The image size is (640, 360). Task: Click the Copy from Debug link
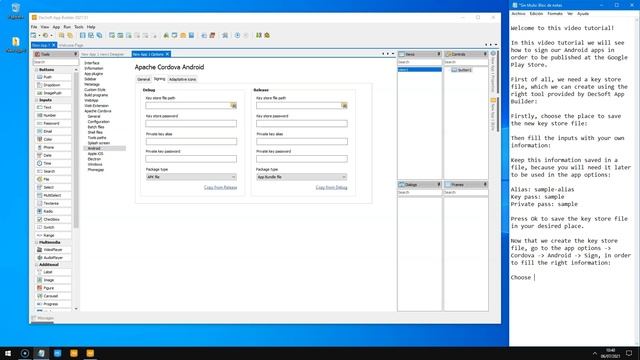331,188
